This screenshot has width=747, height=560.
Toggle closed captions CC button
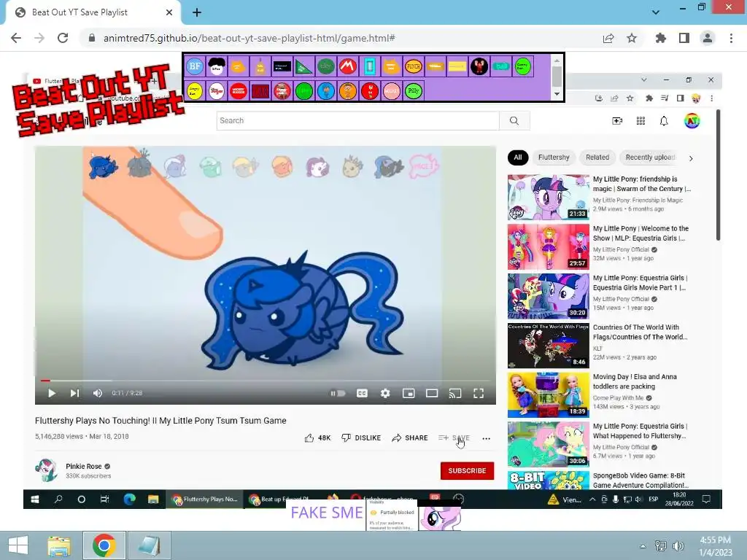pyautogui.click(x=362, y=393)
